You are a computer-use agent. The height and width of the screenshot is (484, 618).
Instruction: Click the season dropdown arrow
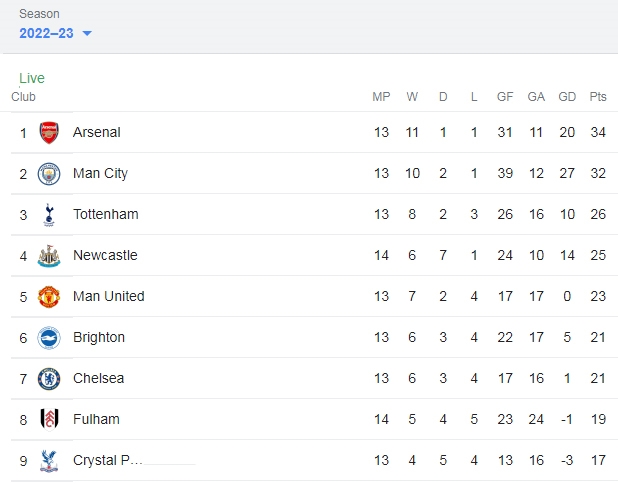tap(87, 34)
